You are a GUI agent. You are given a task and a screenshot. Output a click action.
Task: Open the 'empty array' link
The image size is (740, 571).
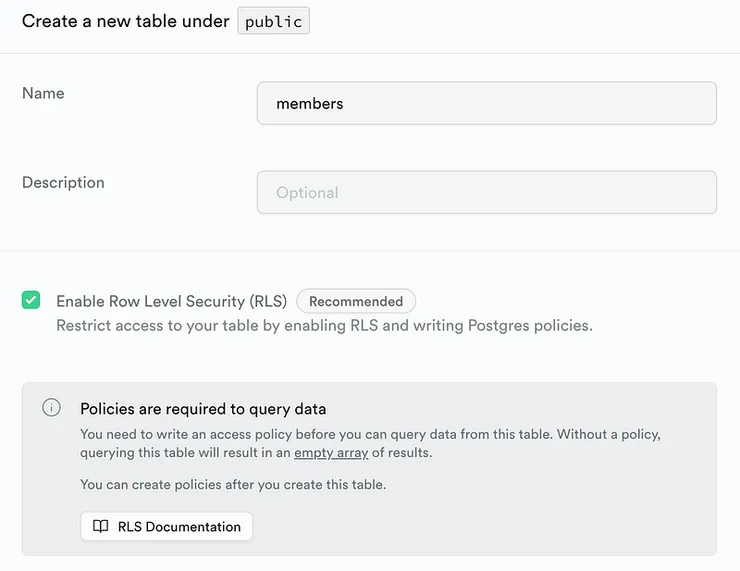[x=331, y=453]
